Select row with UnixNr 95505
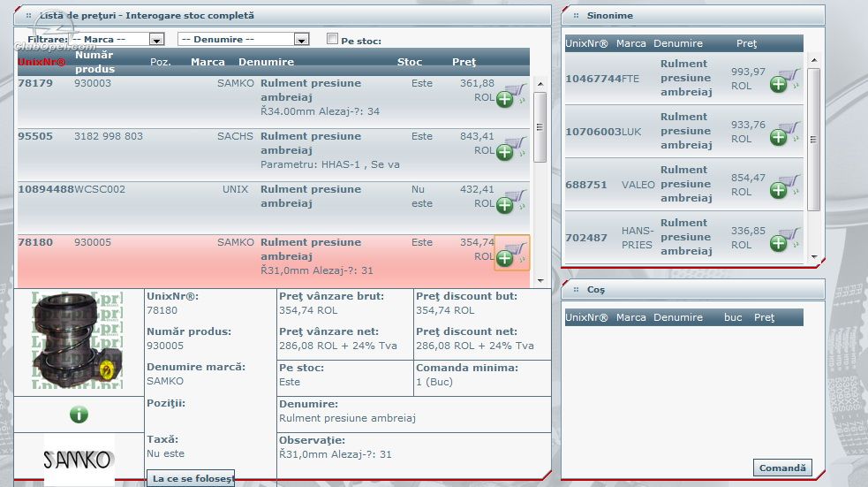This screenshot has width=868, height=487. click(274, 156)
